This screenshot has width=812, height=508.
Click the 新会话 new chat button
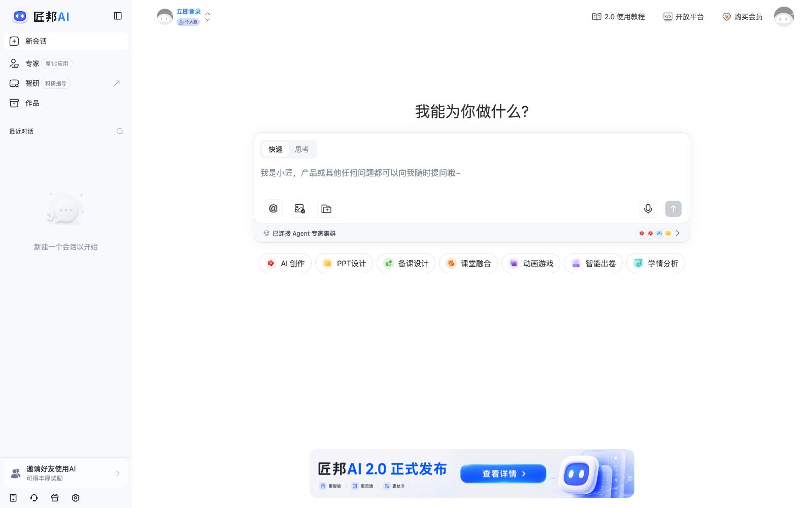pyautogui.click(x=66, y=41)
